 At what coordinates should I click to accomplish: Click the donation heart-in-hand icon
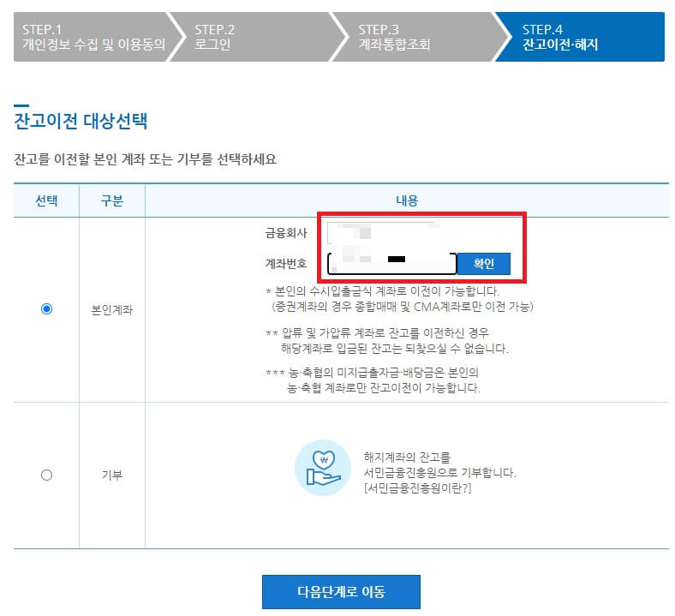point(323,468)
